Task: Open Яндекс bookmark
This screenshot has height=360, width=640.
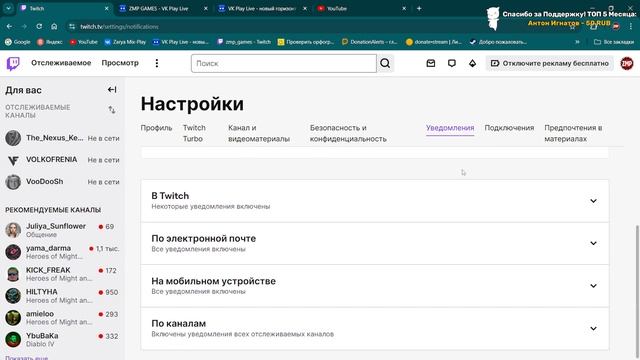Action: (x=50, y=42)
